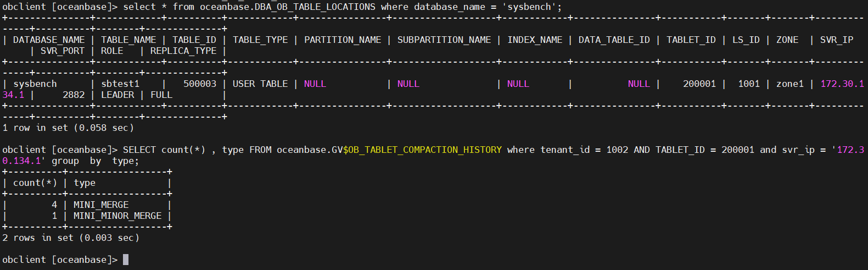868x270 pixels.
Task: Click the REPLICA_TYPE column header
Action: coord(183,51)
